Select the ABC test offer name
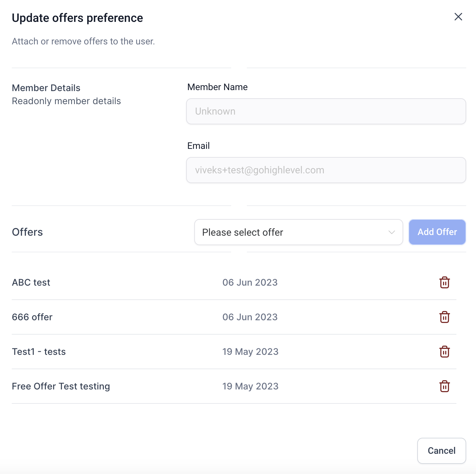This screenshot has width=476, height=474. click(31, 282)
